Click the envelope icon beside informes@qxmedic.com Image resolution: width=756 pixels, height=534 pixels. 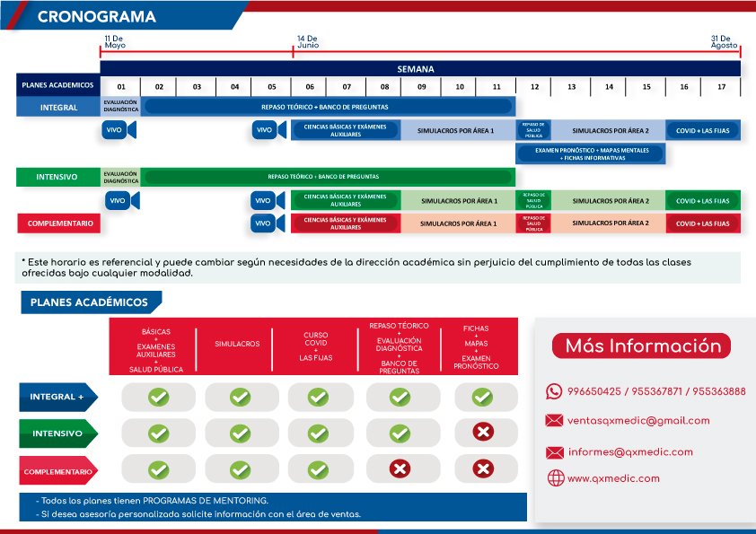point(555,452)
